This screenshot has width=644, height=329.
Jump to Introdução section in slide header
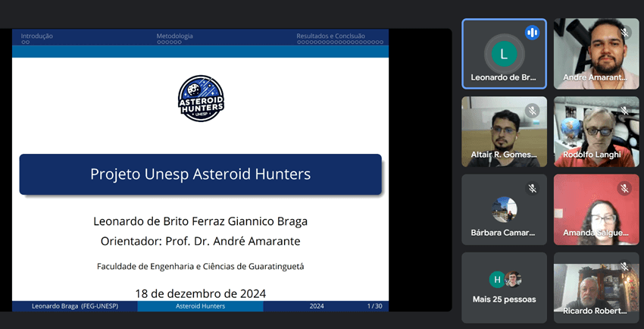point(37,36)
